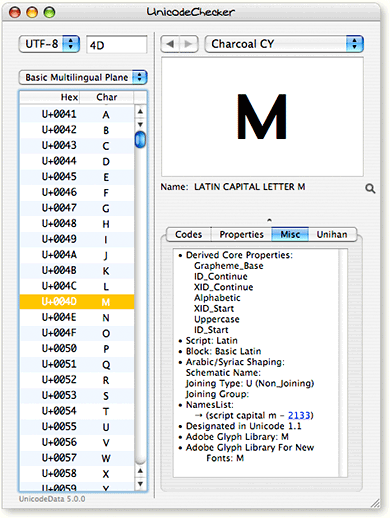Select row U+0058 X
The width and height of the screenshot is (390, 518).
[77, 474]
